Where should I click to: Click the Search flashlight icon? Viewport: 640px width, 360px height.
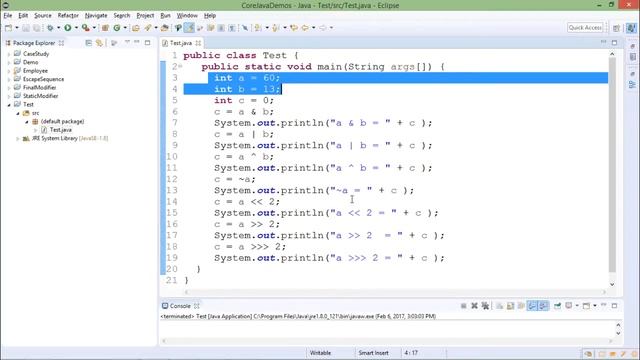(148, 28)
